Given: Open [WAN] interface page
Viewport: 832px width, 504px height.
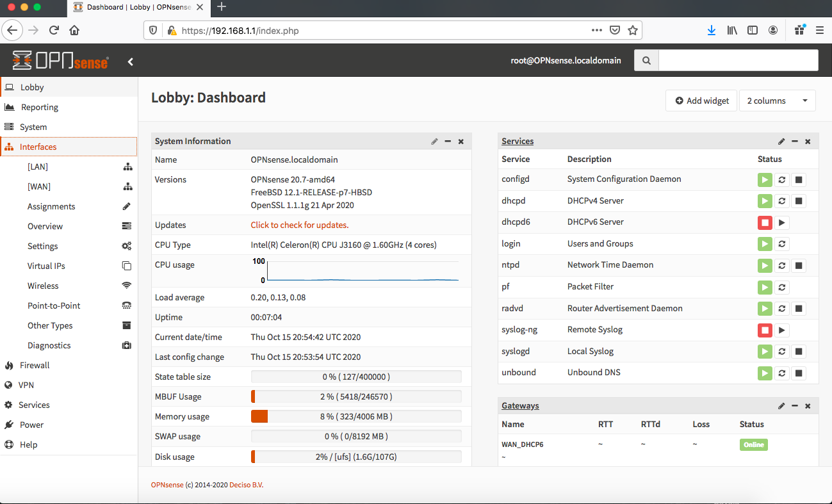Looking at the screenshot, I should (x=69, y=187).
